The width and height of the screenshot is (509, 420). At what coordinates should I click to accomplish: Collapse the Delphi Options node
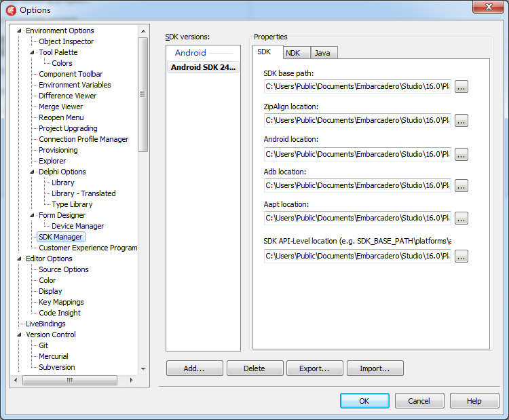point(32,172)
